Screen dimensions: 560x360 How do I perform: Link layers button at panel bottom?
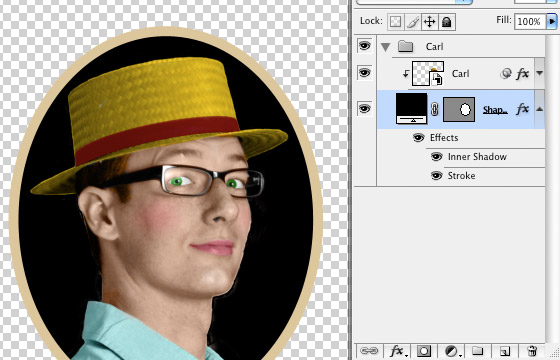tap(369, 351)
